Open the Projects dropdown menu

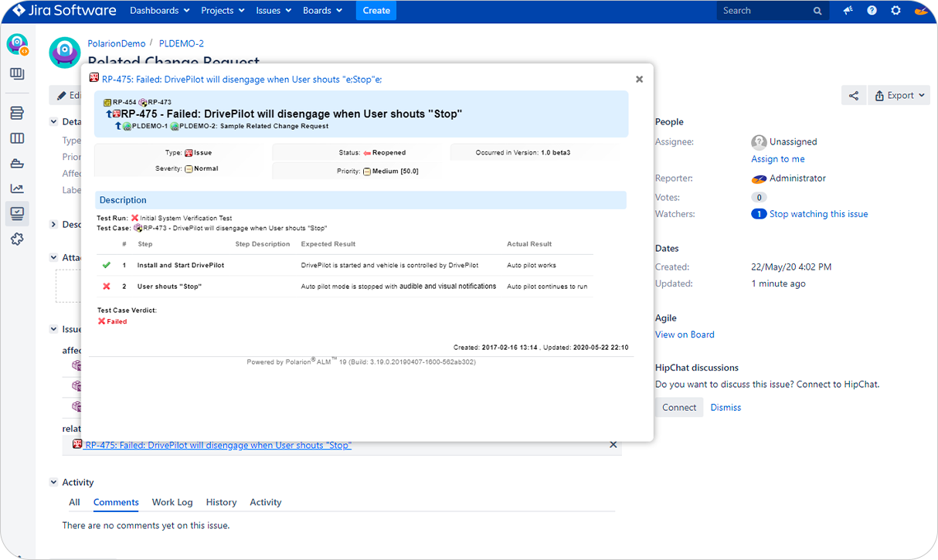point(223,11)
